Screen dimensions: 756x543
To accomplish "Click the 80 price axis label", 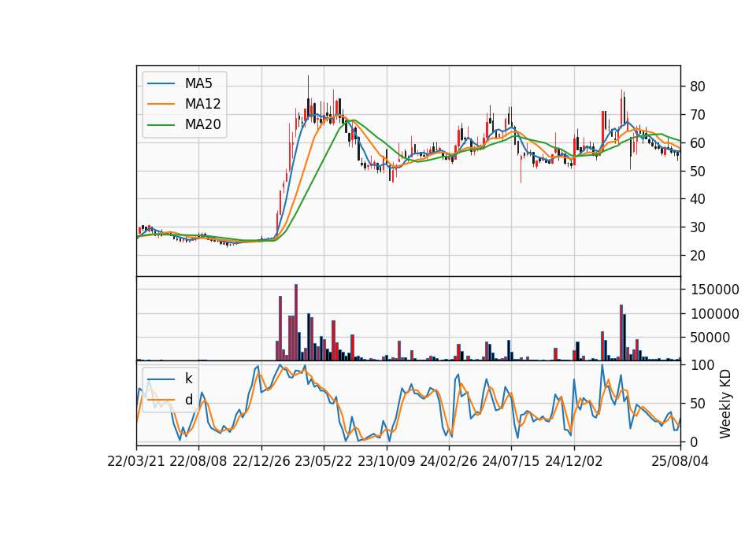I will point(698,87).
